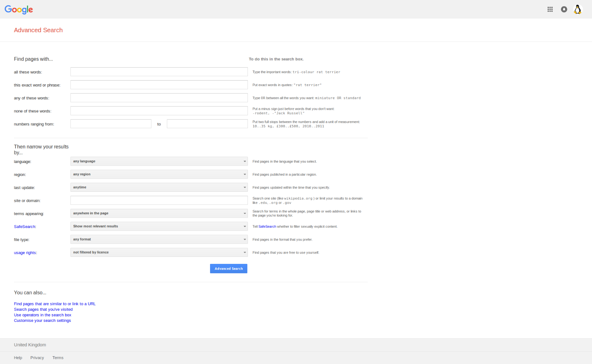Open 'Find pages that are similar' link
592x364 pixels.
[x=55, y=304]
